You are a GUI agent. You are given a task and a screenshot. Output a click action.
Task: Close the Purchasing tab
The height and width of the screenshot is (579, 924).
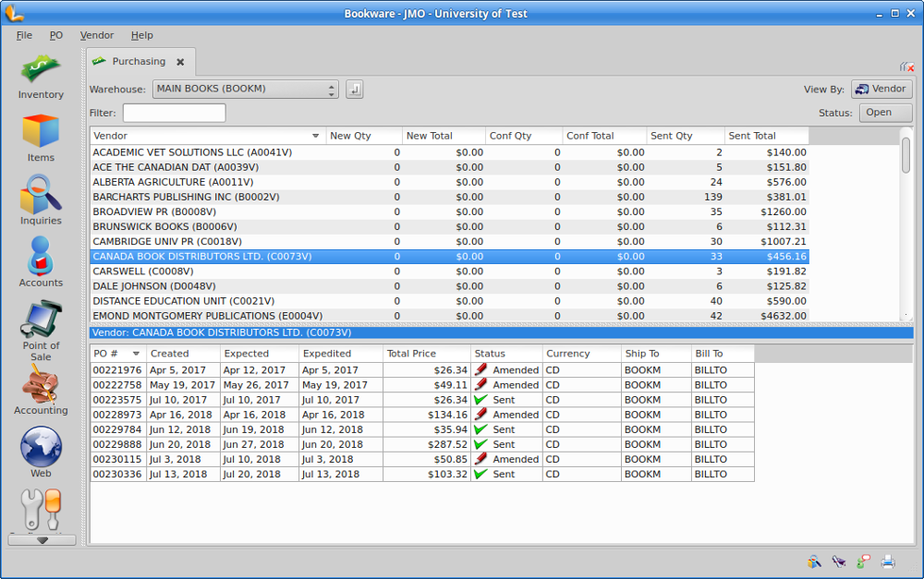pyautogui.click(x=180, y=62)
